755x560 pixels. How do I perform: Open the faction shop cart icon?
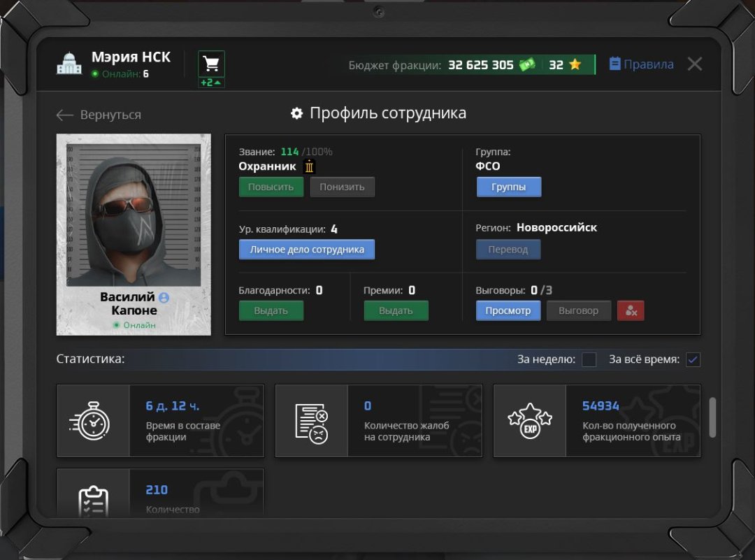click(x=211, y=64)
